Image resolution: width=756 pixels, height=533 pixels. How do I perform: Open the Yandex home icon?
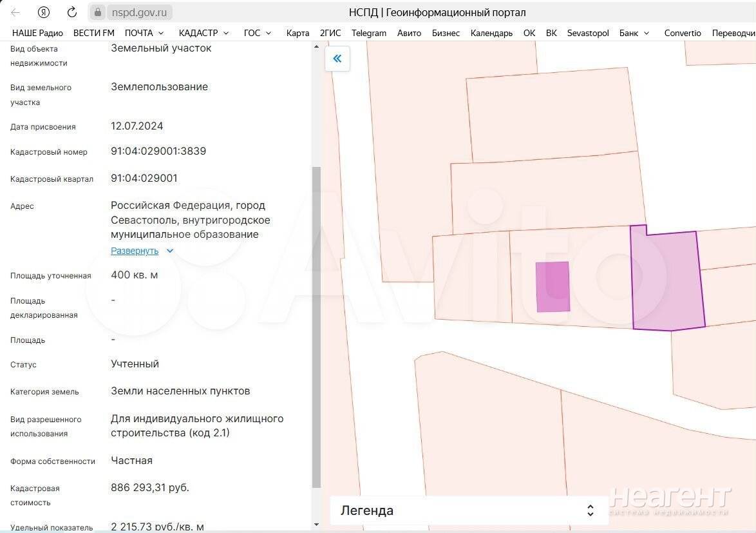pyautogui.click(x=44, y=12)
